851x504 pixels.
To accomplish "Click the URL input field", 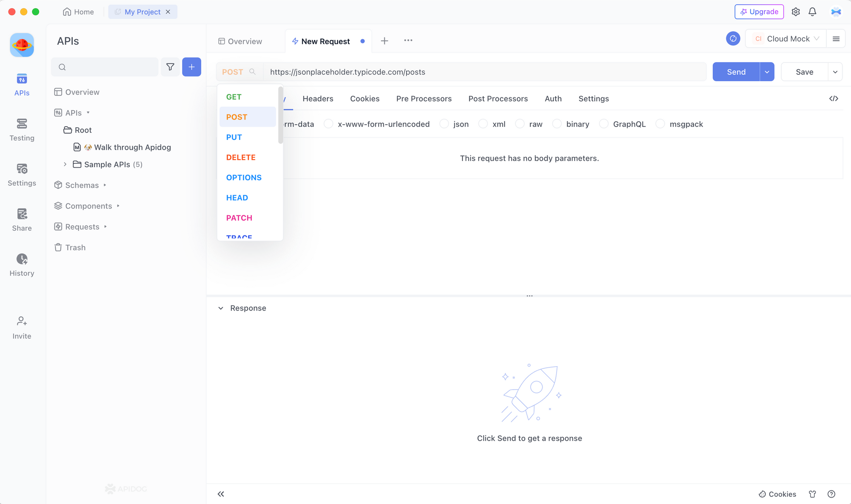I will point(485,71).
